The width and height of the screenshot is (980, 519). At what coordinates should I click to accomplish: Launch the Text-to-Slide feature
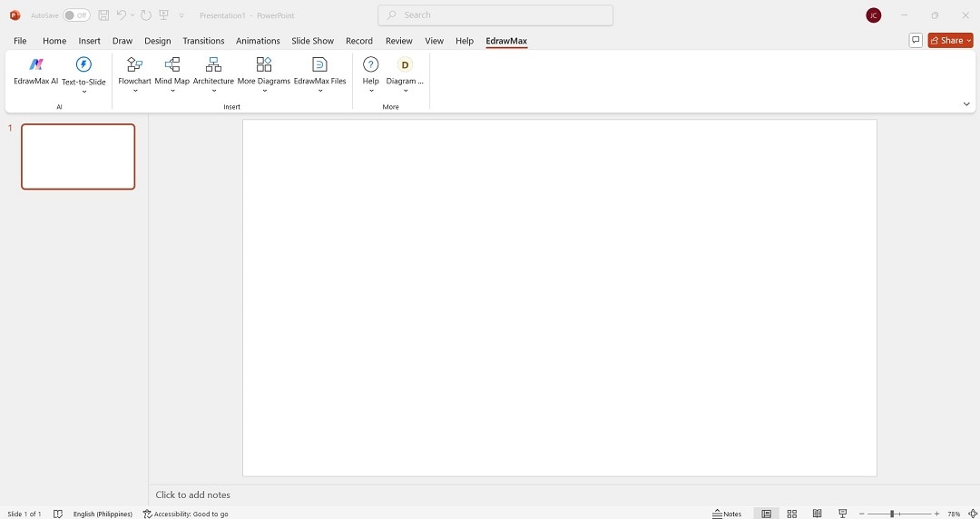[x=83, y=71]
